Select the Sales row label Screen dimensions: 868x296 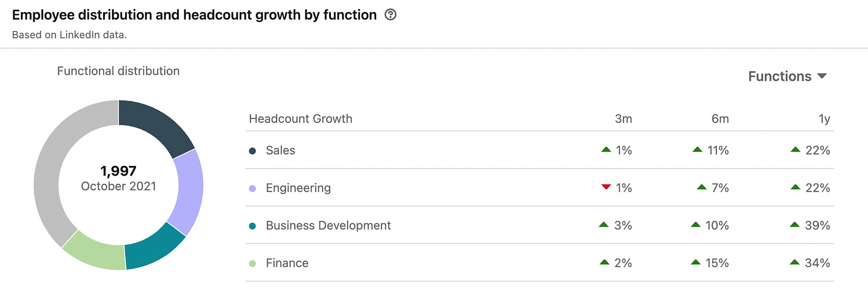point(280,150)
